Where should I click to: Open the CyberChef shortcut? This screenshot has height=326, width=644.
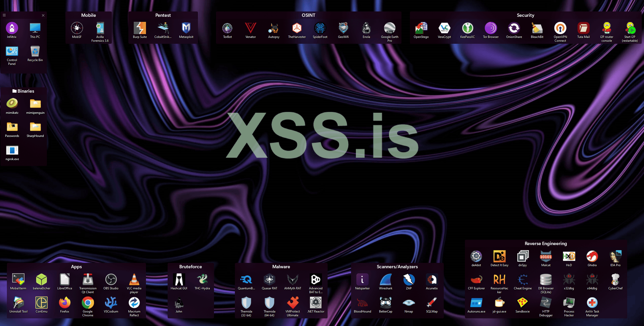pos(615,280)
